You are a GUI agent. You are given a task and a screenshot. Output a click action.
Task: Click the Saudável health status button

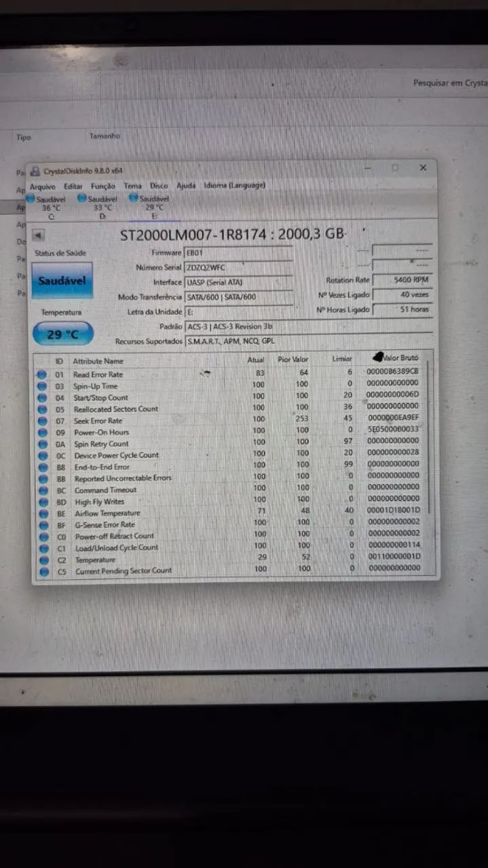(x=62, y=280)
